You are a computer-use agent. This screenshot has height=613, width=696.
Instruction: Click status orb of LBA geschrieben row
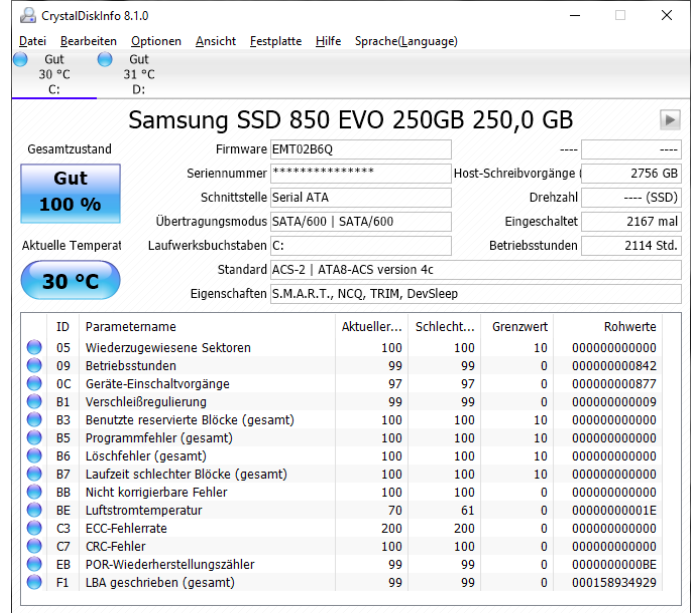tap(34, 582)
